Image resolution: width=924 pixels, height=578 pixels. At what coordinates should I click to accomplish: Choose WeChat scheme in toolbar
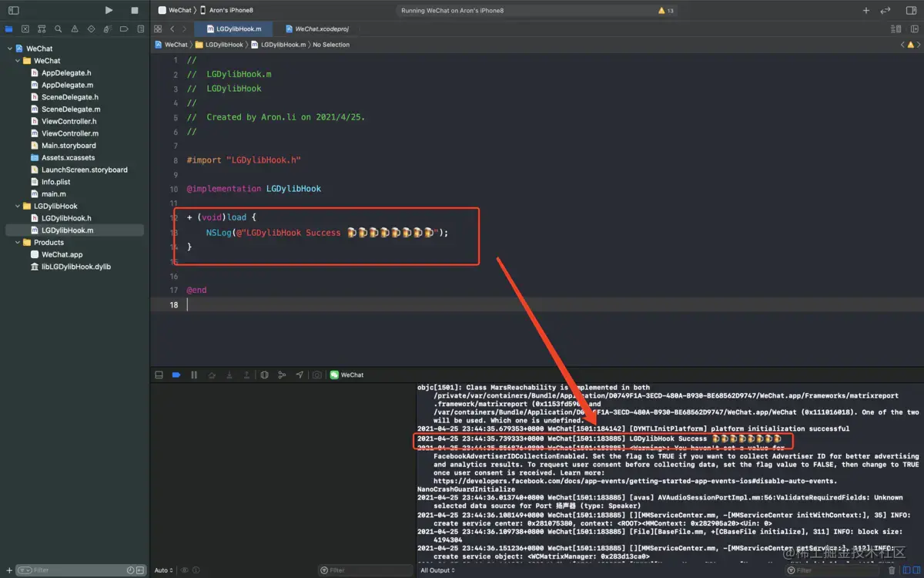click(175, 10)
